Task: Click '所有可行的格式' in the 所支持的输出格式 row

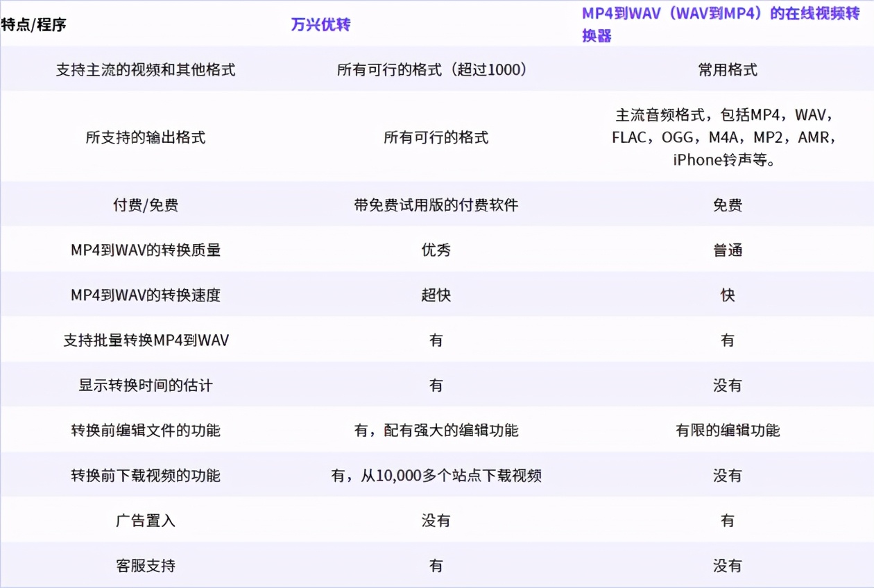Action: pyautogui.click(x=436, y=137)
